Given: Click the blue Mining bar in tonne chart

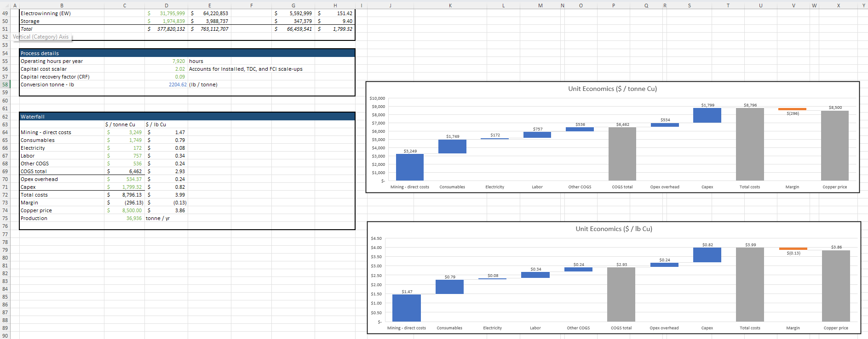Looking at the screenshot, I should 409,167.
